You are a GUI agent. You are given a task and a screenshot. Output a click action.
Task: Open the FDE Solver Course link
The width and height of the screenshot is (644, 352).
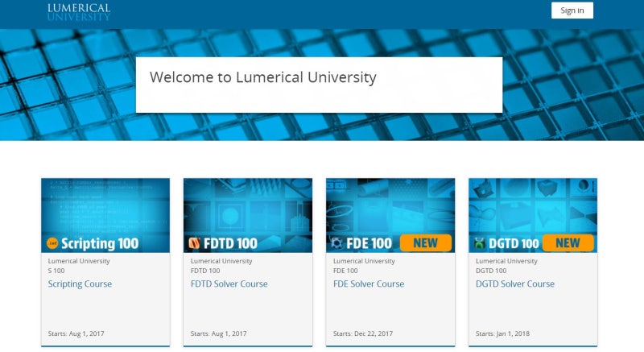(x=369, y=284)
